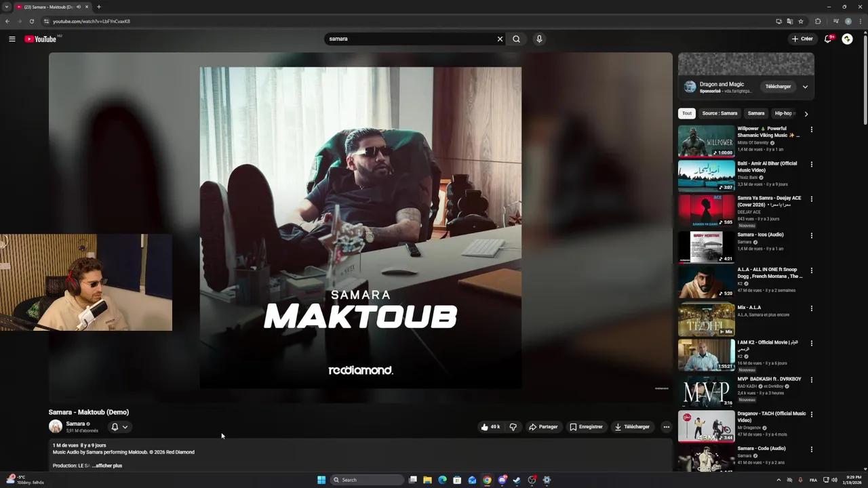This screenshot has height=488, width=868.
Task: Run search with the magnifier button
Action: click(516, 39)
